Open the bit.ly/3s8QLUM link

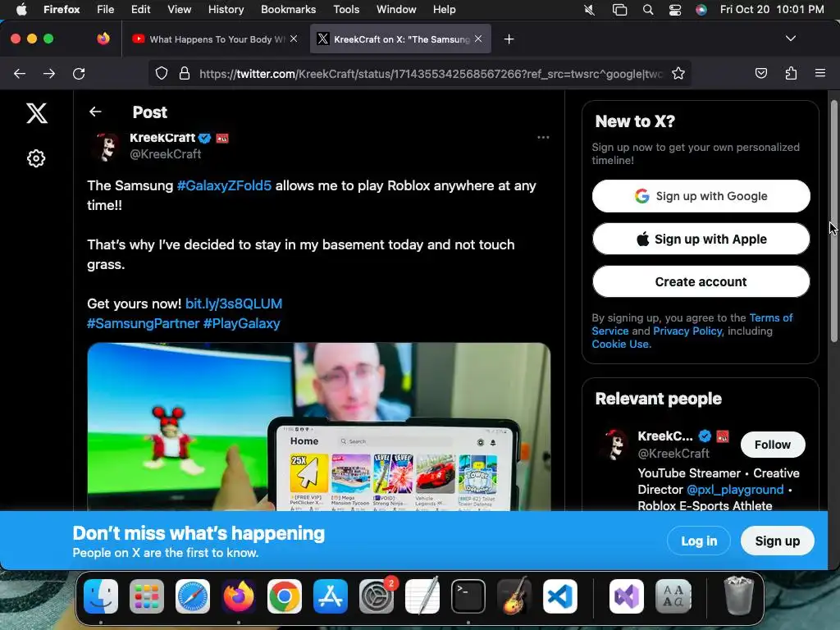coord(234,304)
